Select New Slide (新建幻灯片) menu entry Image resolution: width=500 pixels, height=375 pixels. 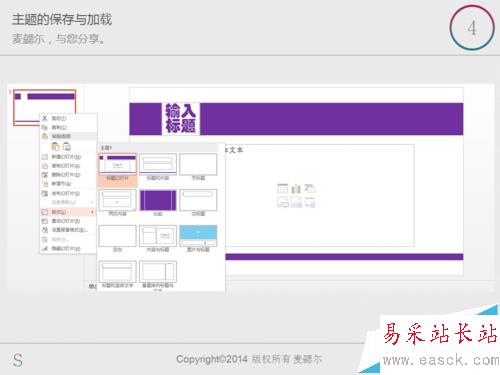pyautogui.click(x=68, y=157)
